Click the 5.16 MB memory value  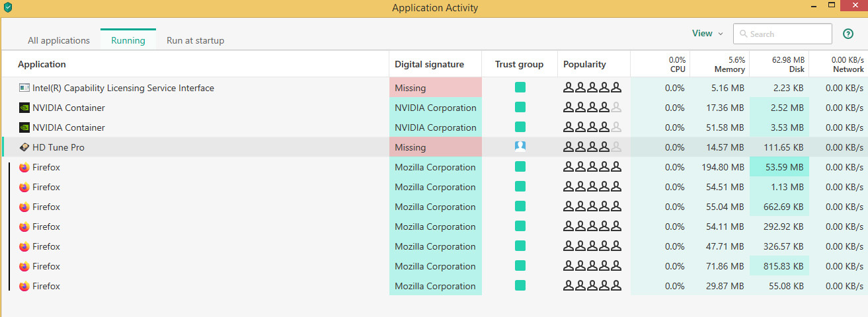click(x=728, y=88)
